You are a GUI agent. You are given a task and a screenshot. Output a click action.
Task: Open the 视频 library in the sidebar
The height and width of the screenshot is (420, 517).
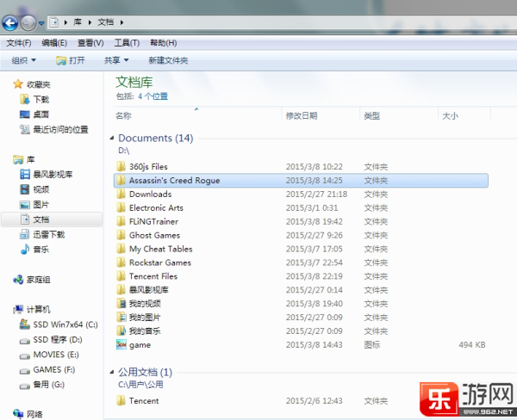34,189
